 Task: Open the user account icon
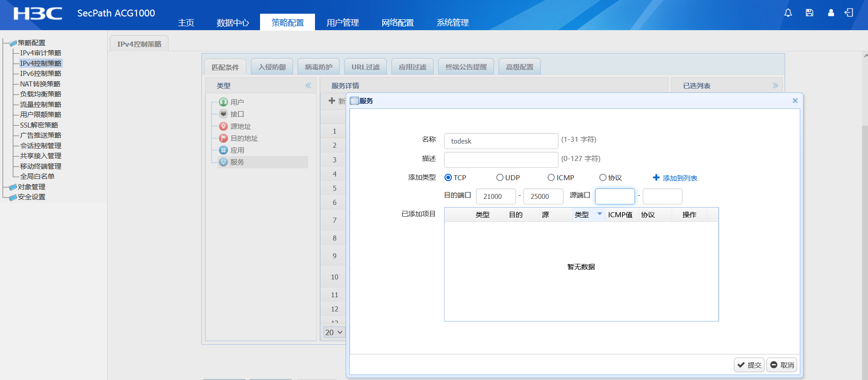[831, 13]
